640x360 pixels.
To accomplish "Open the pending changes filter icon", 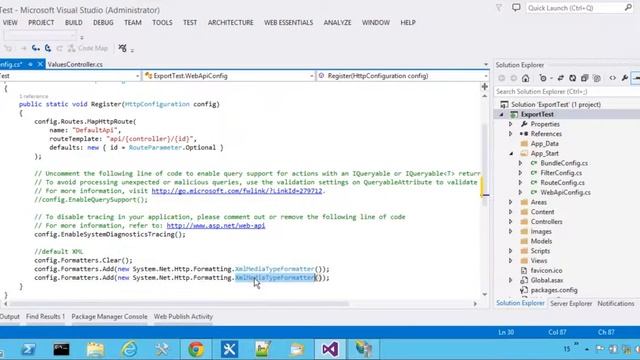I will [544, 78].
